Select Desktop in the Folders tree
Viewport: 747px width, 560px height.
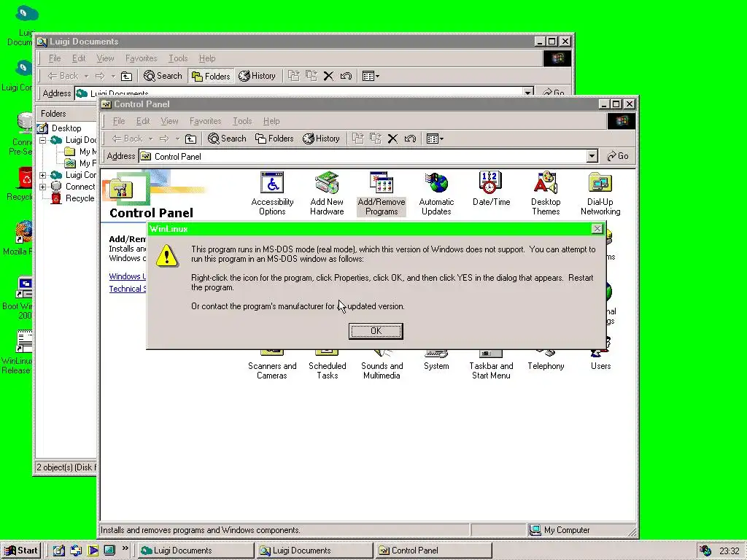tap(66, 128)
